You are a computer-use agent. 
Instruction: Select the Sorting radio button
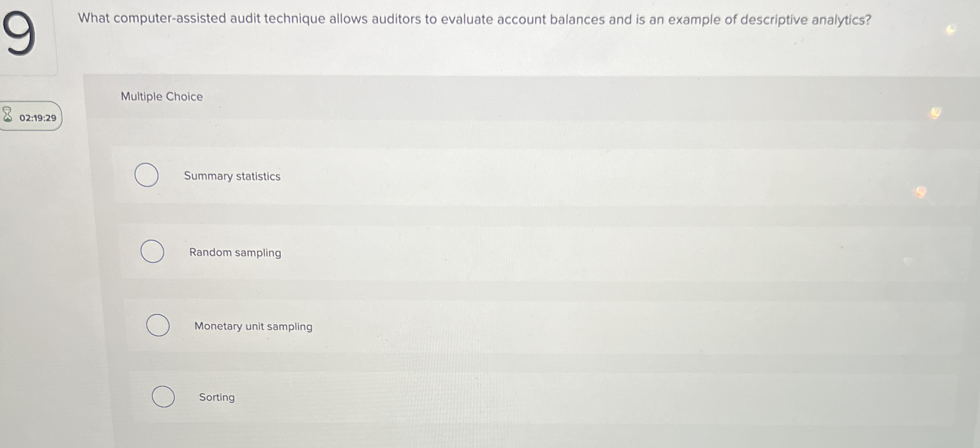pos(163,397)
